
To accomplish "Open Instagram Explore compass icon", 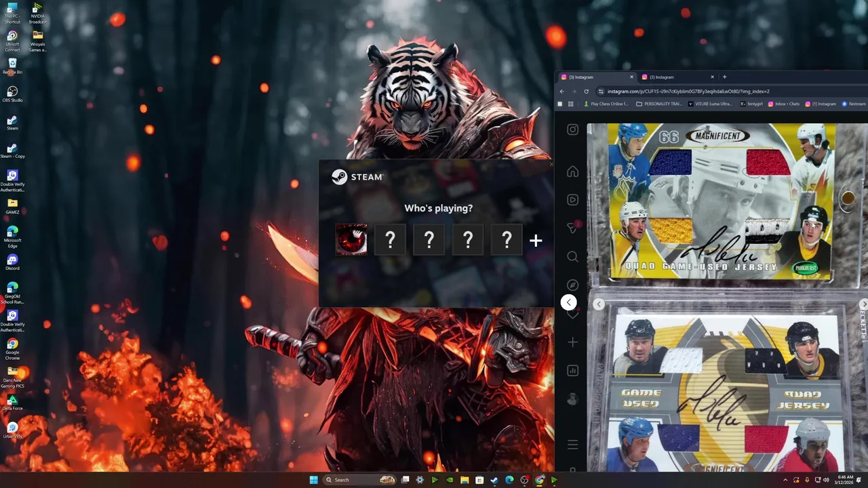I will click(x=572, y=285).
